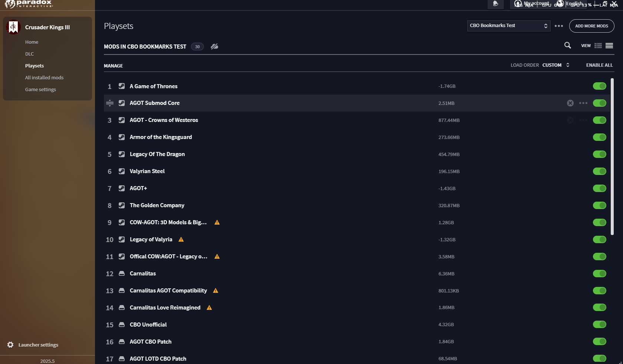This screenshot has height=364, width=623.
Task: Click the AGOT LOTD CBO Patch row
Action: 356,359
